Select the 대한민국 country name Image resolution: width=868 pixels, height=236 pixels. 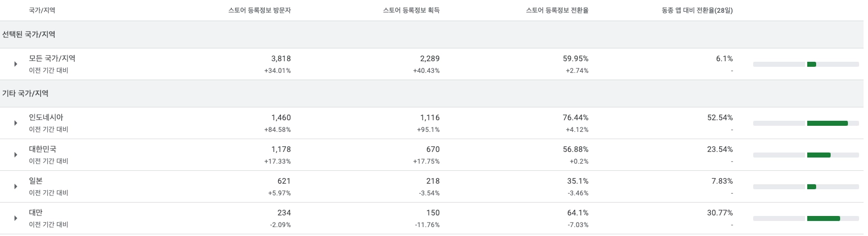pyautogui.click(x=43, y=149)
